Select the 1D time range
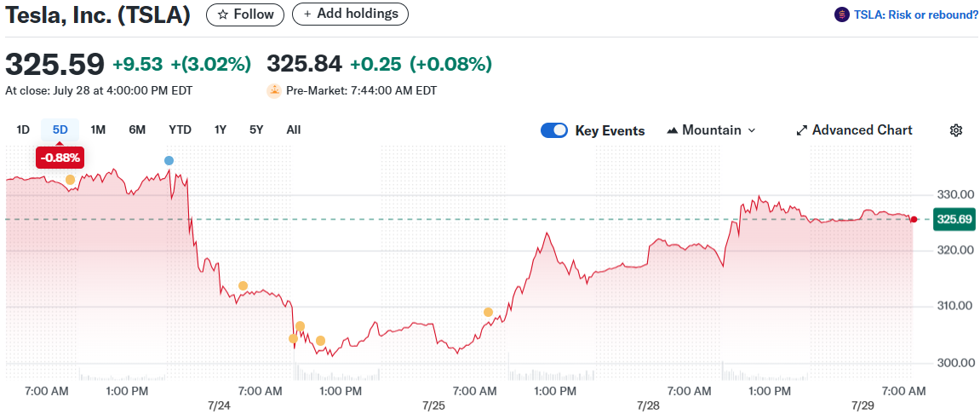 click(23, 130)
